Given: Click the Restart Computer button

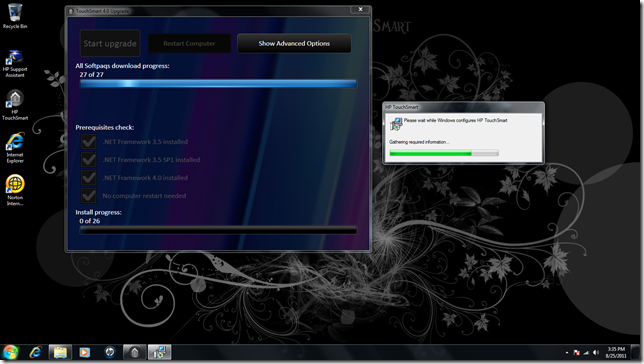Looking at the screenshot, I should click(x=189, y=43).
